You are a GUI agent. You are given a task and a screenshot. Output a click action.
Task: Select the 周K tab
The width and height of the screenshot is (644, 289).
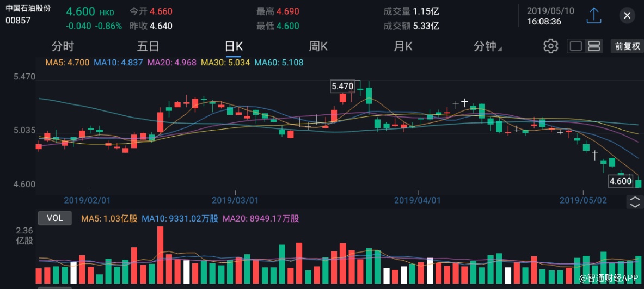(318, 46)
